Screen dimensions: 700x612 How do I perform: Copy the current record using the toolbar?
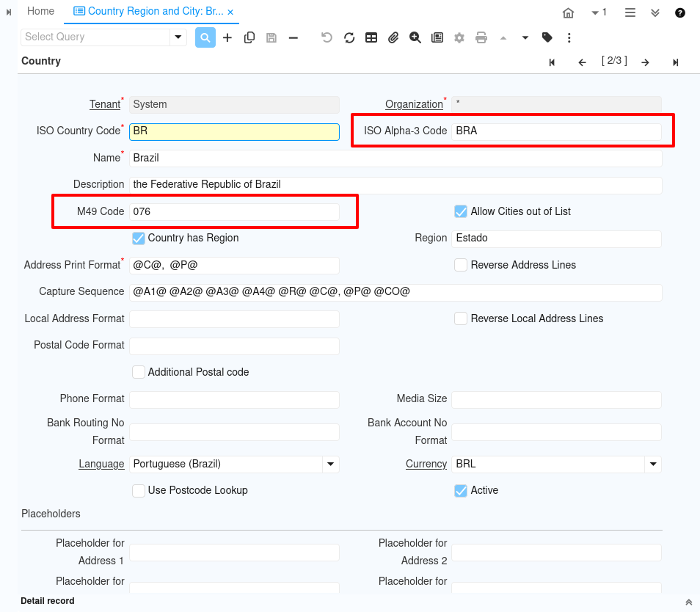pyautogui.click(x=249, y=37)
